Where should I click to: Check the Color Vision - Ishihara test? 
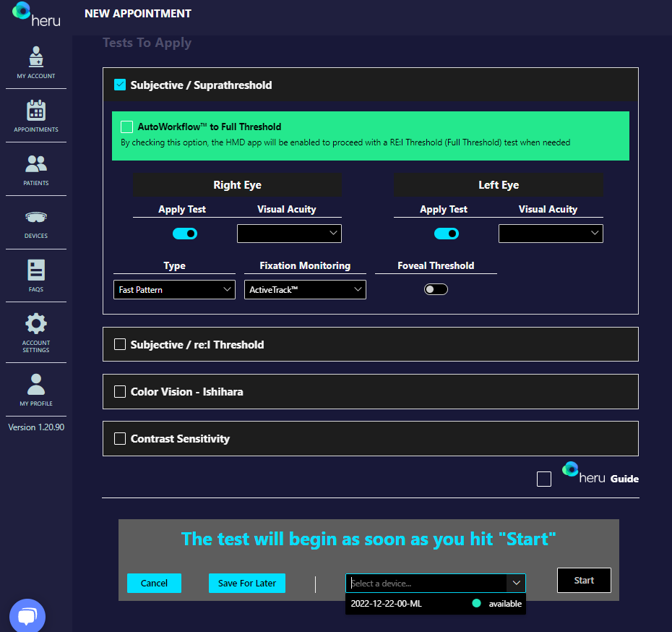tap(120, 391)
